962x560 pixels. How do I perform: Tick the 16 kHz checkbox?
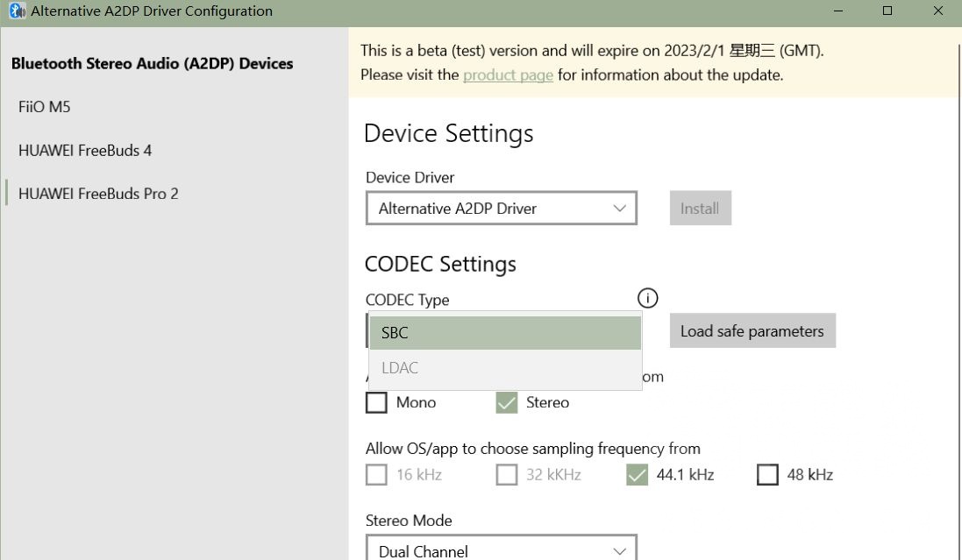pos(376,474)
